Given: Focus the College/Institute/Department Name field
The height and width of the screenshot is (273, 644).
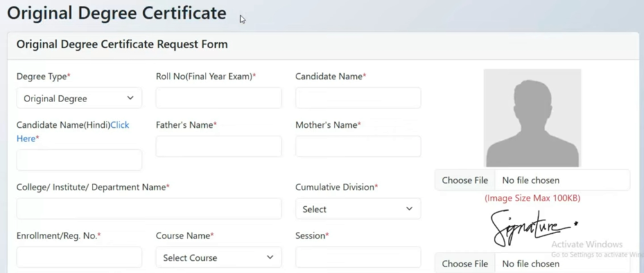Looking at the screenshot, I should pyautogui.click(x=149, y=209).
